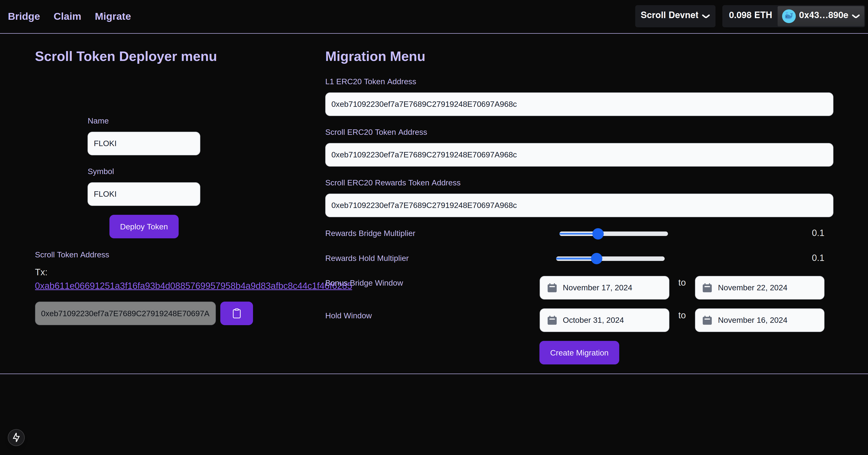Image resolution: width=868 pixels, height=455 pixels.
Task: Expand the 0x43...890e account dropdown
Action: tap(823, 16)
